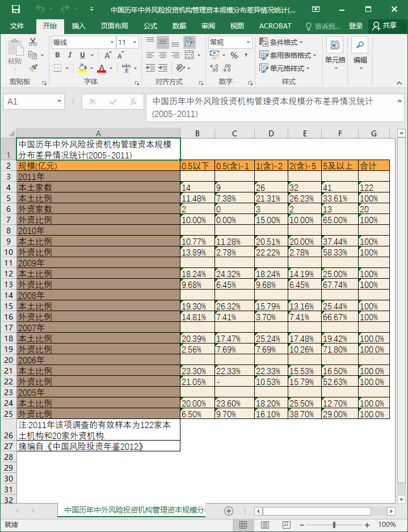Click Increase Indent icon
The image size is (408, 532).
163,68
